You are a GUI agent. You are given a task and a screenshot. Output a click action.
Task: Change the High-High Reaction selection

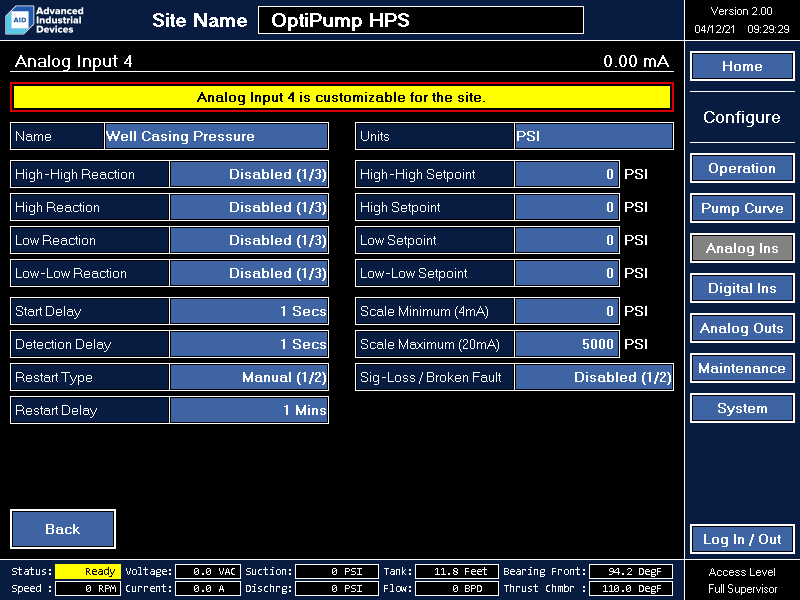[249, 174]
